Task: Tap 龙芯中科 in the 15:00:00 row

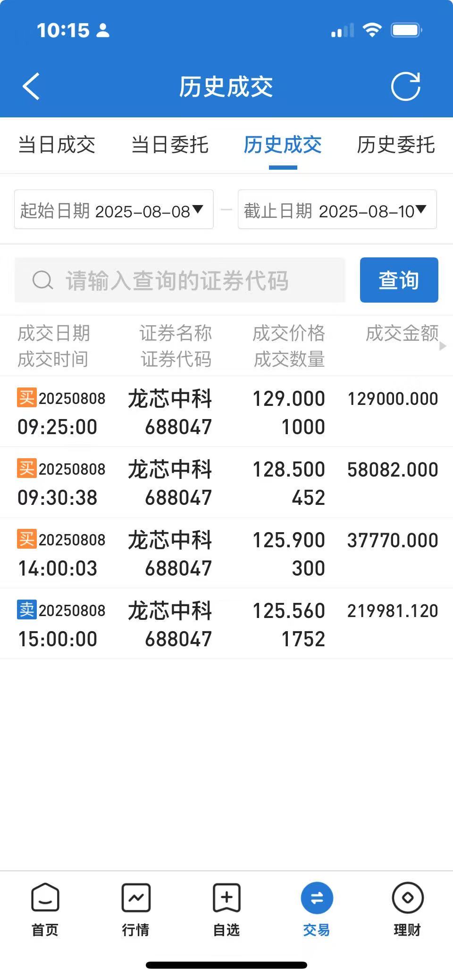Action: [170, 611]
